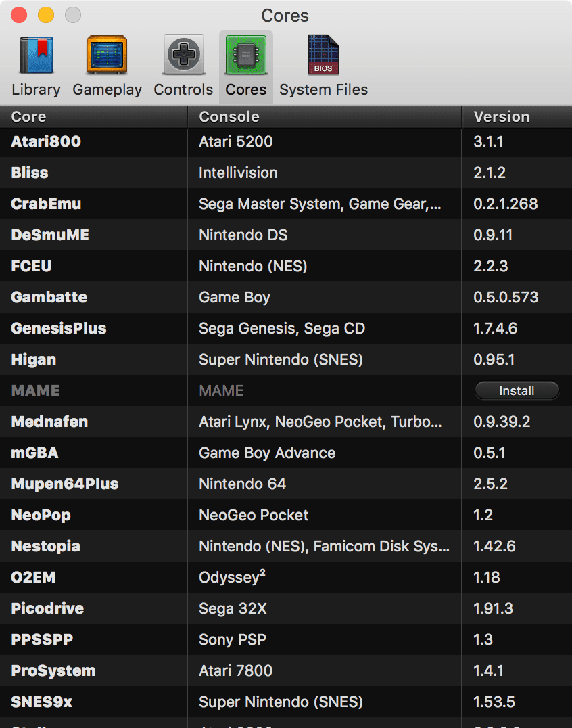This screenshot has height=728, width=572.
Task: Install the MAME core
Action: click(x=517, y=390)
